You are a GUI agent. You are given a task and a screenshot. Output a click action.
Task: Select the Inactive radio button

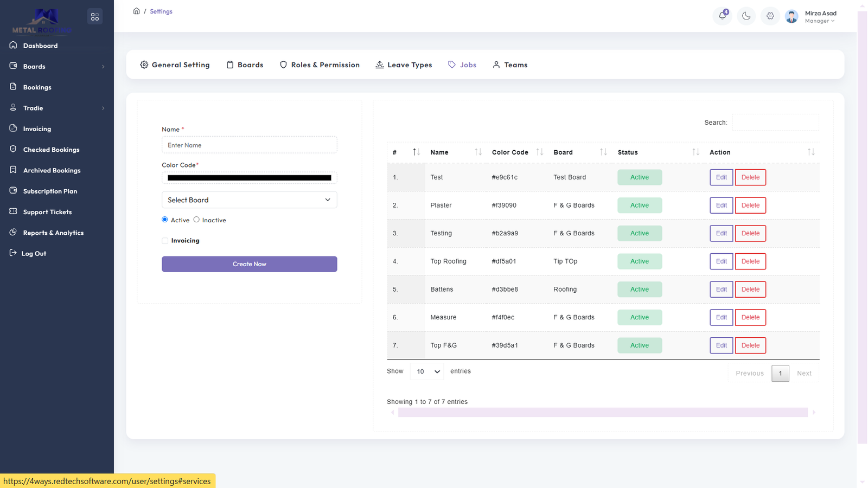(x=196, y=220)
